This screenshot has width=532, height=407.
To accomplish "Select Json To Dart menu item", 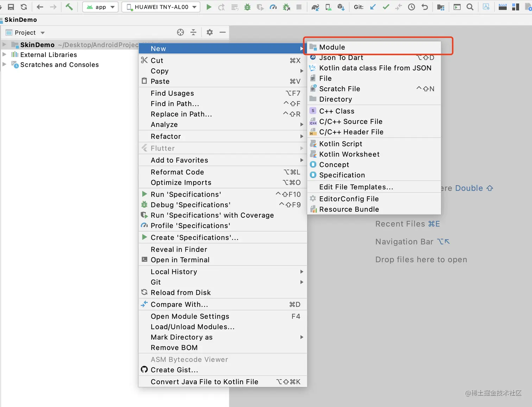I will [x=374, y=58].
